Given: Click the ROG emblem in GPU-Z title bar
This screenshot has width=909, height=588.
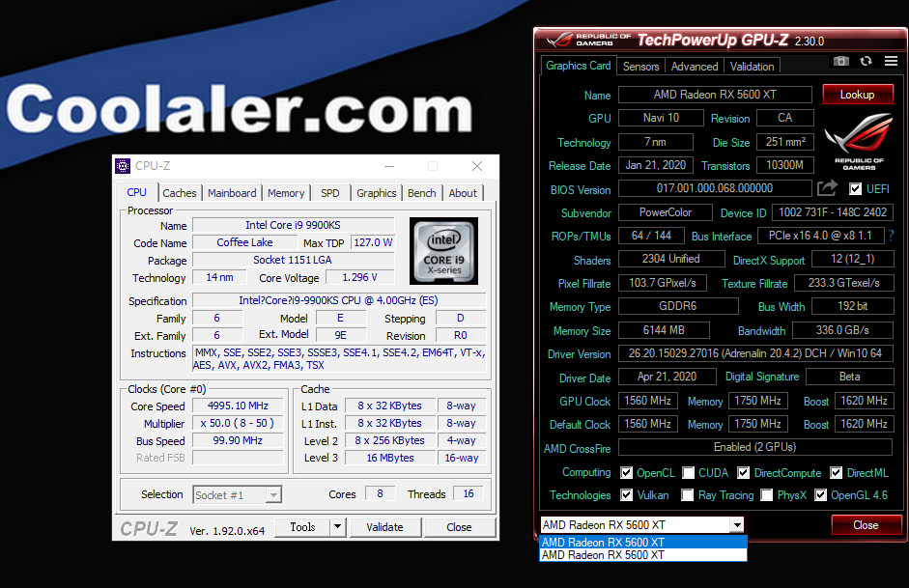Looking at the screenshot, I should [559, 40].
